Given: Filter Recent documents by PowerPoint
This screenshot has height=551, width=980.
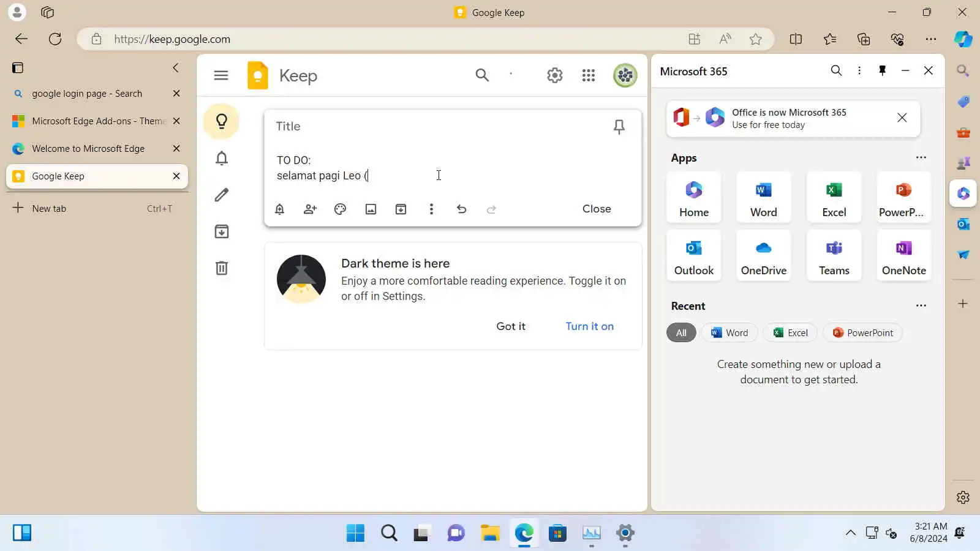Looking at the screenshot, I should [862, 332].
